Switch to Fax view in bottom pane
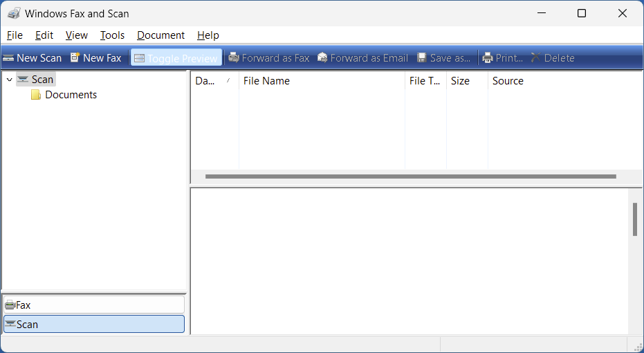The width and height of the screenshot is (644, 353). [x=94, y=305]
